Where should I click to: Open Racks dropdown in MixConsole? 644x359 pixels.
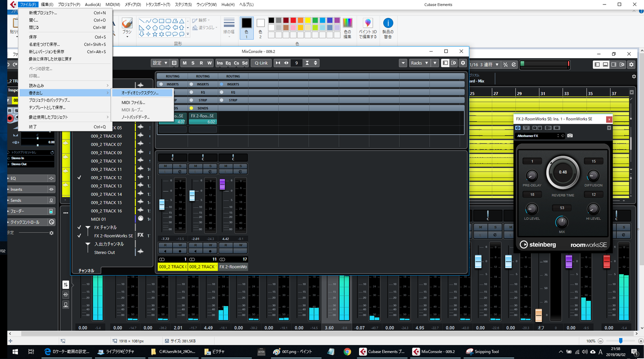coord(420,63)
